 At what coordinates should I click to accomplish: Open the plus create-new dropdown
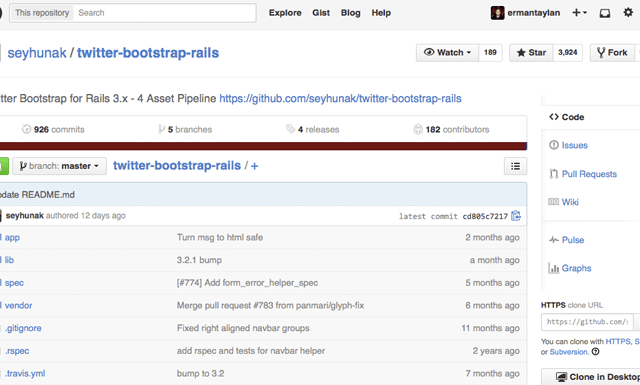[x=579, y=13]
